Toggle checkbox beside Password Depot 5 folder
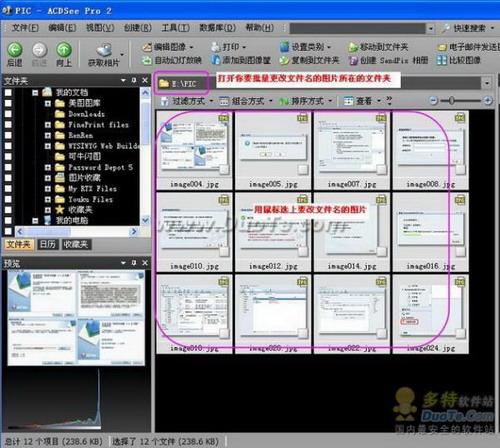 (8, 167)
